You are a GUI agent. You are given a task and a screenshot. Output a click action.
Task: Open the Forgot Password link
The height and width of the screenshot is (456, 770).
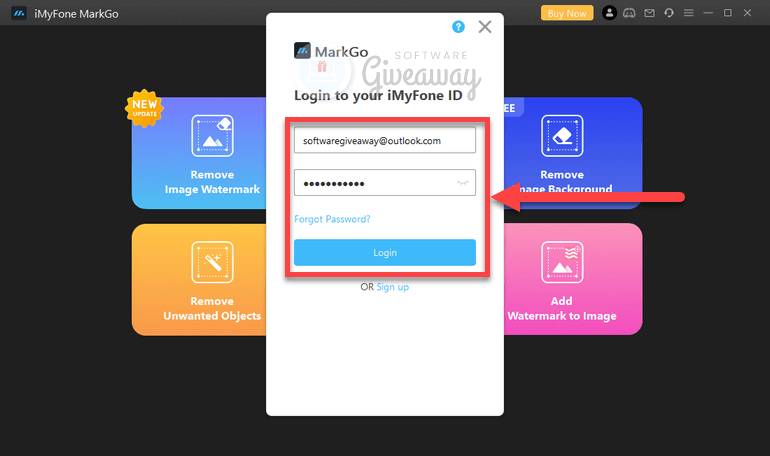(x=332, y=219)
